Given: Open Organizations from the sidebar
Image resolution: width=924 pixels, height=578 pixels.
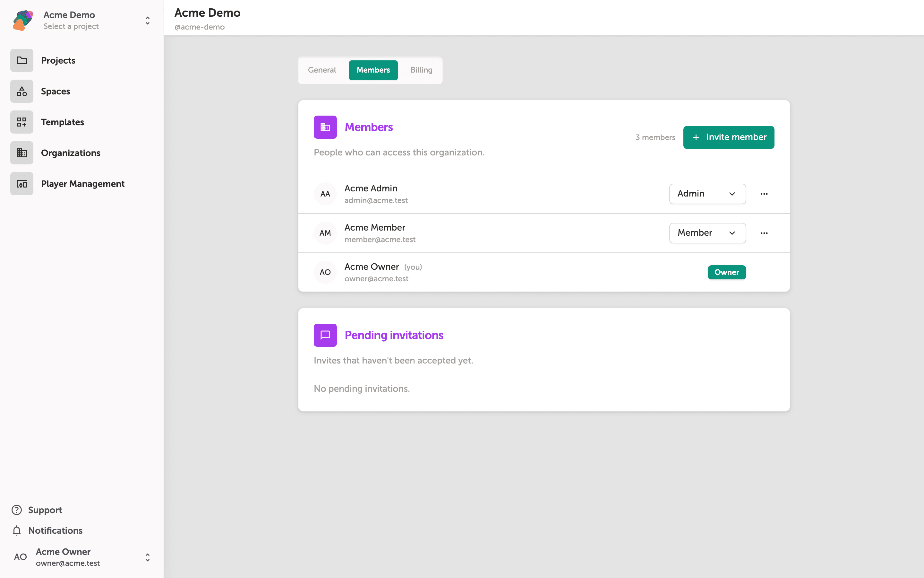Looking at the screenshot, I should tap(71, 153).
